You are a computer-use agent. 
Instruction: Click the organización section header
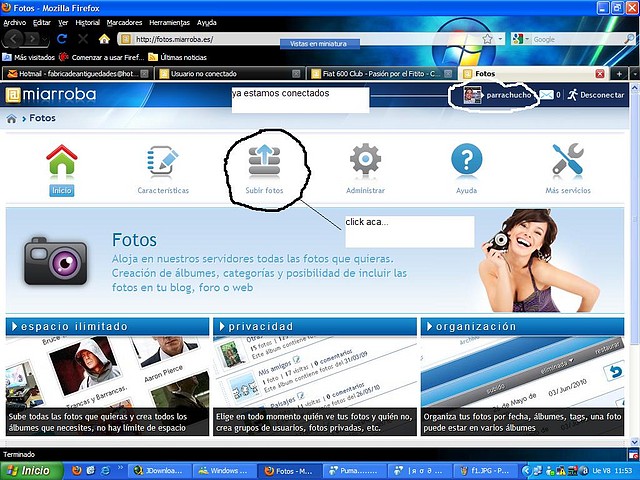click(522, 327)
